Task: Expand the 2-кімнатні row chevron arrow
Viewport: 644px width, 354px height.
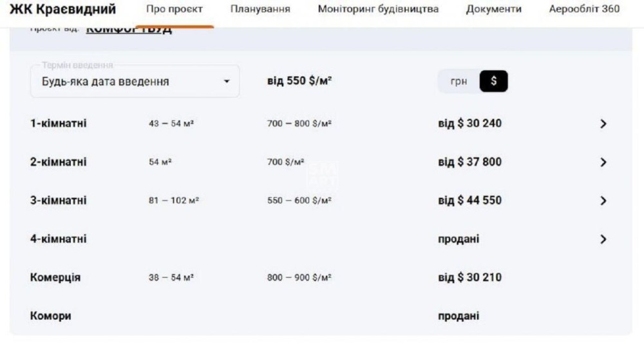Action: [603, 162]
